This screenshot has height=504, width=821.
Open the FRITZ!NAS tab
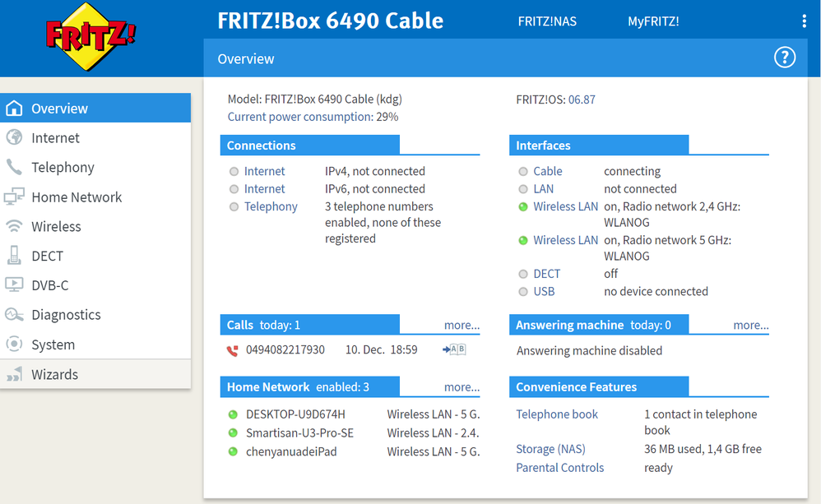547,21
